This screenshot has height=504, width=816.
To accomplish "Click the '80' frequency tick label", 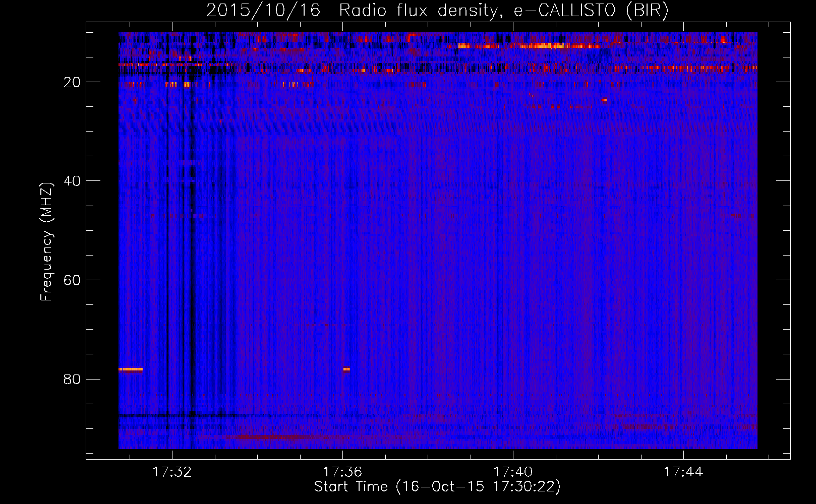I will coord(72,379).
